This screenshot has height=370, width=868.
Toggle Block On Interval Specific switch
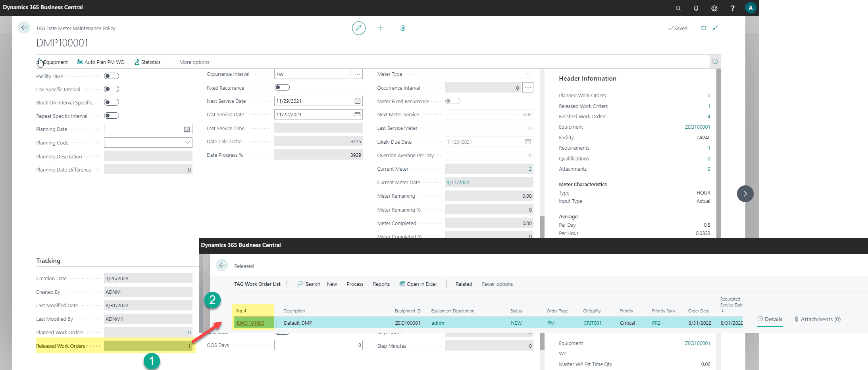click(112, 102)
